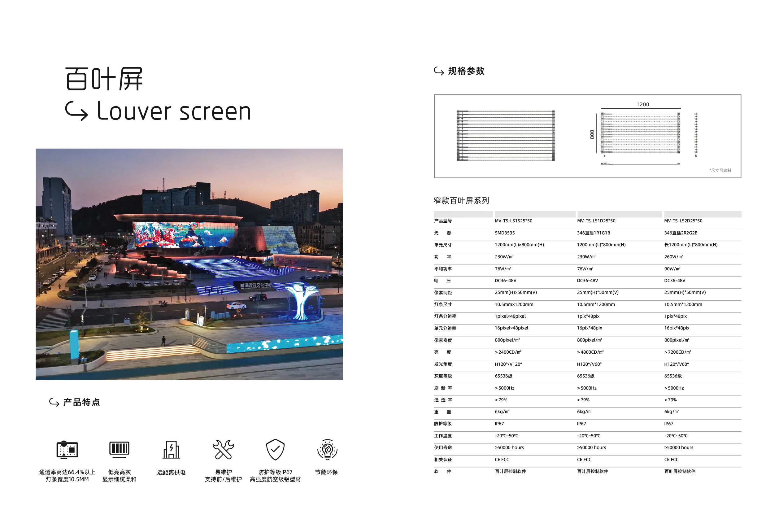Click the 灯条分辨率 row label

click(445, 316)
